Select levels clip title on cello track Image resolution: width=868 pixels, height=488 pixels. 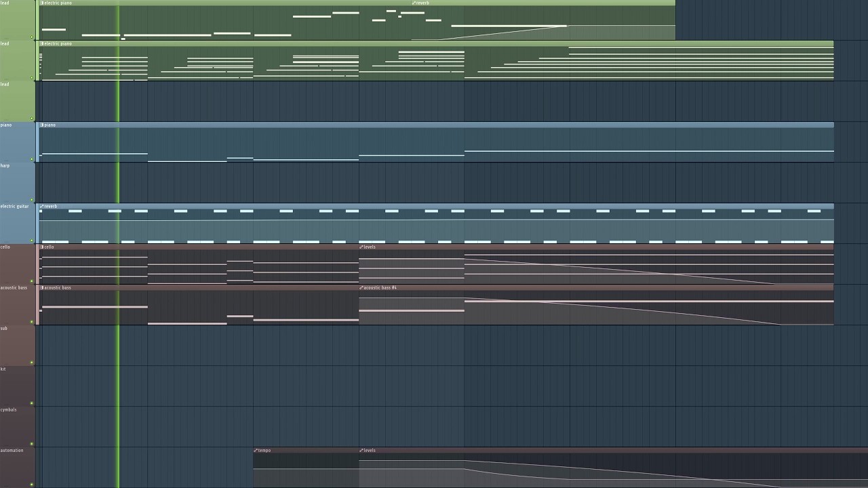point(370,247)
